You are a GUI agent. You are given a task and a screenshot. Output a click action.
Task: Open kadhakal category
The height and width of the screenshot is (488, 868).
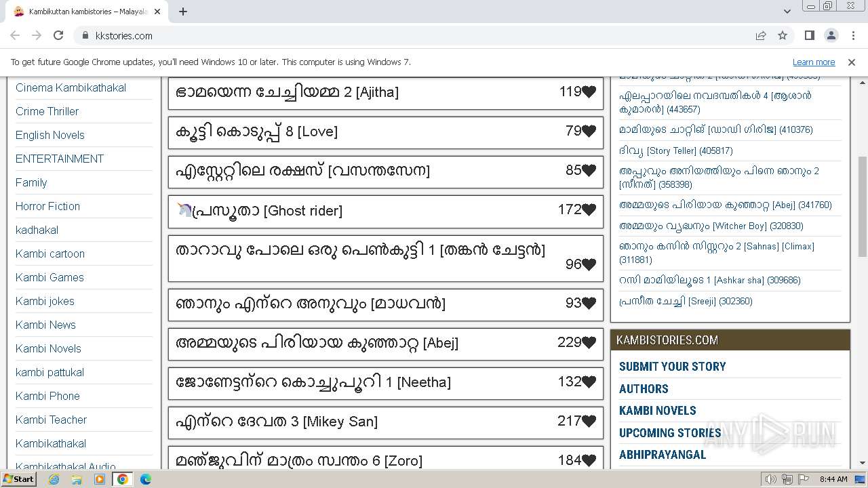[x=37, y=230]
